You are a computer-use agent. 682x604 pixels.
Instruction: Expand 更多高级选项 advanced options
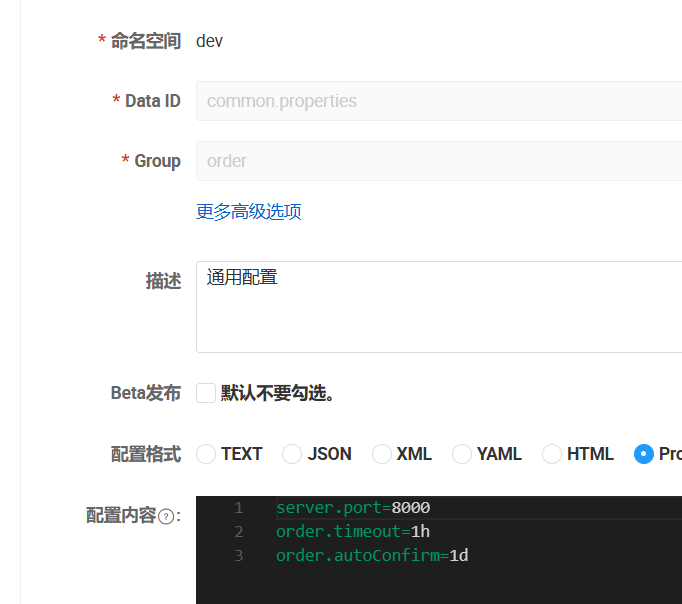tap(249, 212)
